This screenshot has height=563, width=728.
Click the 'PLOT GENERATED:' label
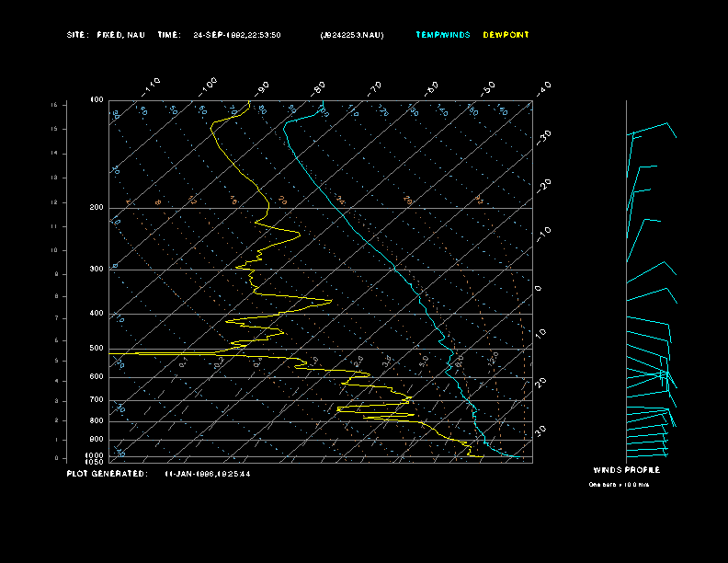tap(108, 474)
